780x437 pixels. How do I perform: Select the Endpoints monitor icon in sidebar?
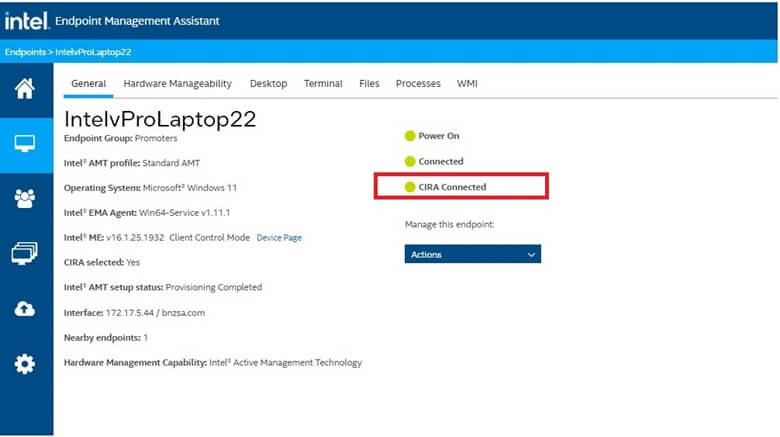[24, 144]
